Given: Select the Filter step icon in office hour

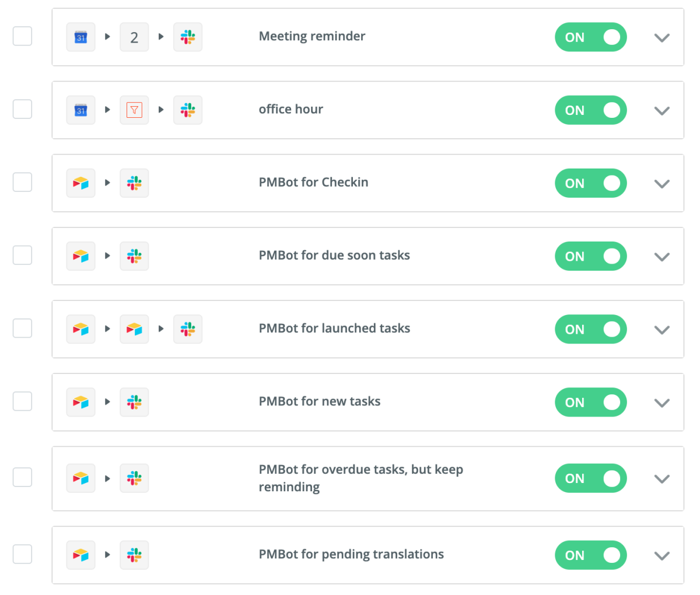Looking at the screenshot, I should pos(134,110).
